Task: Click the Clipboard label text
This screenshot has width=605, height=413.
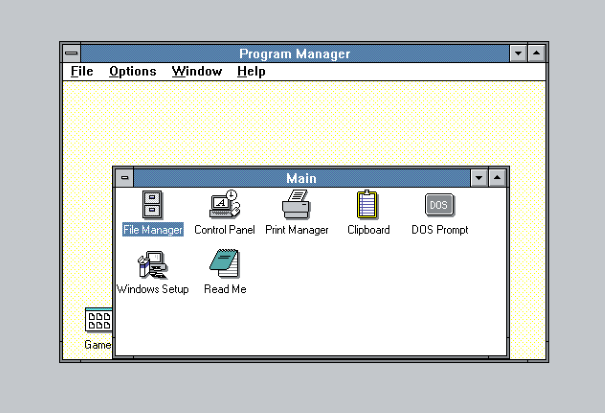Action: 368,230
